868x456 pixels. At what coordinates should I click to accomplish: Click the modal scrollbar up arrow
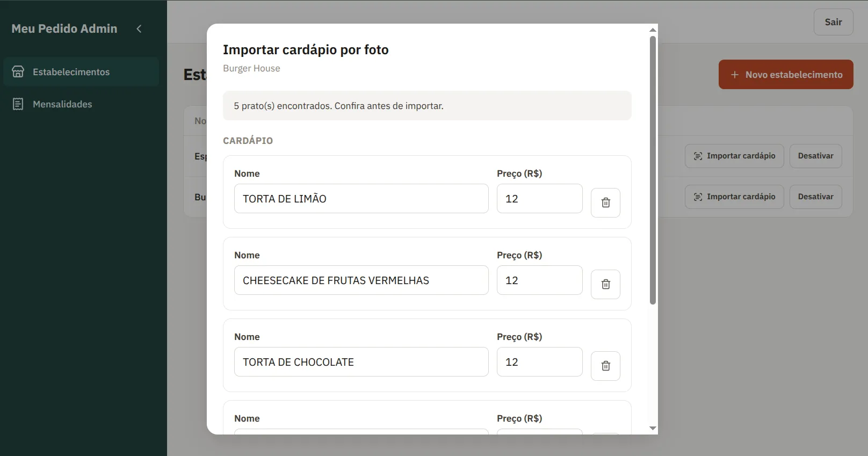[x=653, y=30]
